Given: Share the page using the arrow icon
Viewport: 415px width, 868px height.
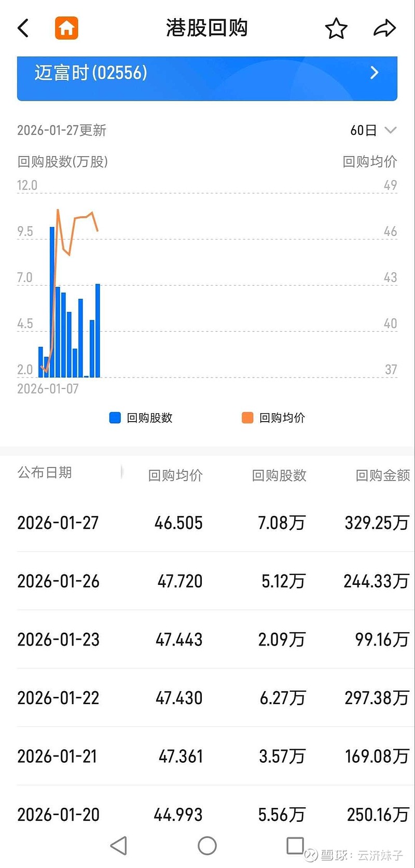Looking at the screenshot, I should pos(384,29).
